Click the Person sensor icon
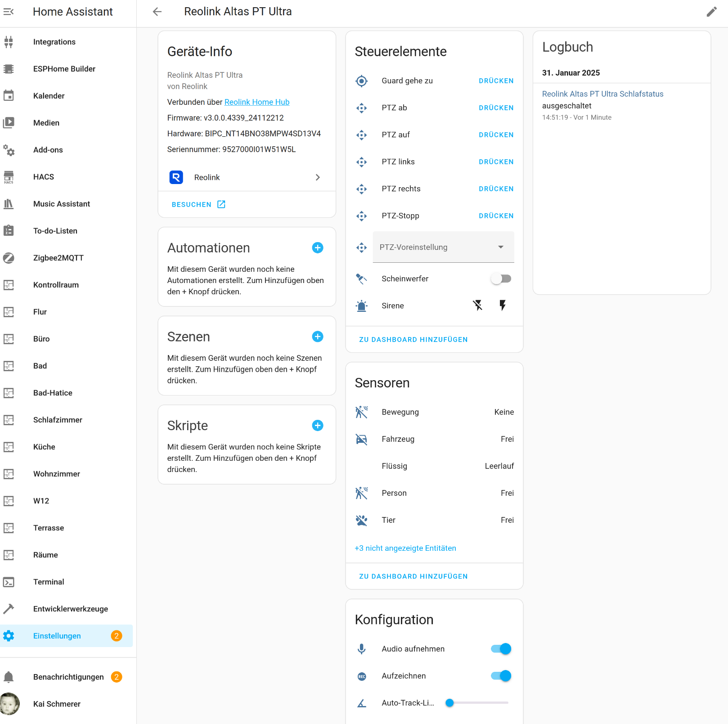 pos(362,493)
